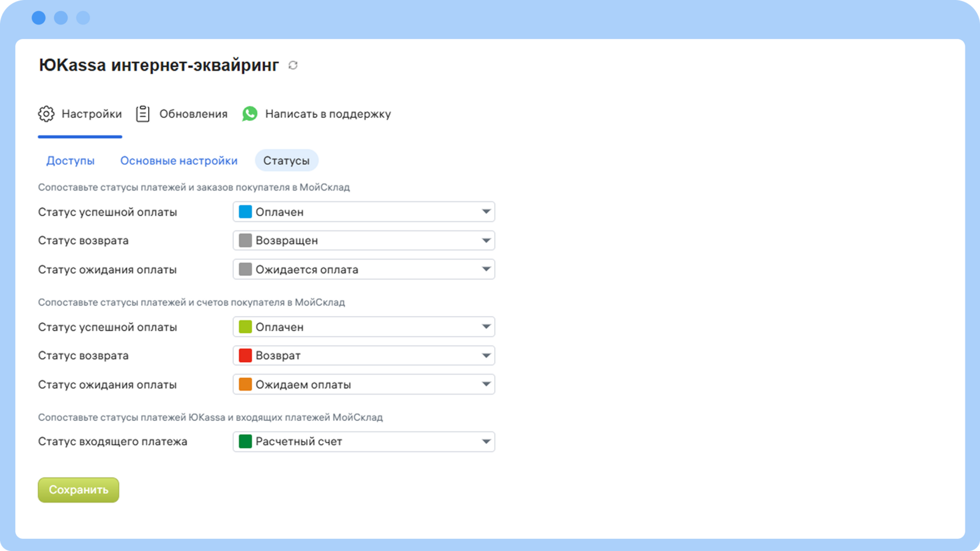Viewport: 980px width, 551px height.
Task: Open the Ожидаем оплаты dropdown
Action: tap(364, 384)
